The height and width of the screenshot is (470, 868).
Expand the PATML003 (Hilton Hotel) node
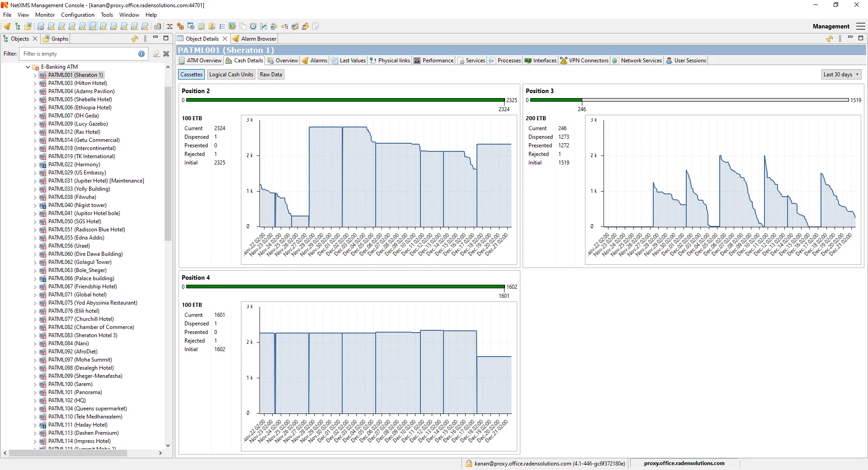tap(35, 84)
